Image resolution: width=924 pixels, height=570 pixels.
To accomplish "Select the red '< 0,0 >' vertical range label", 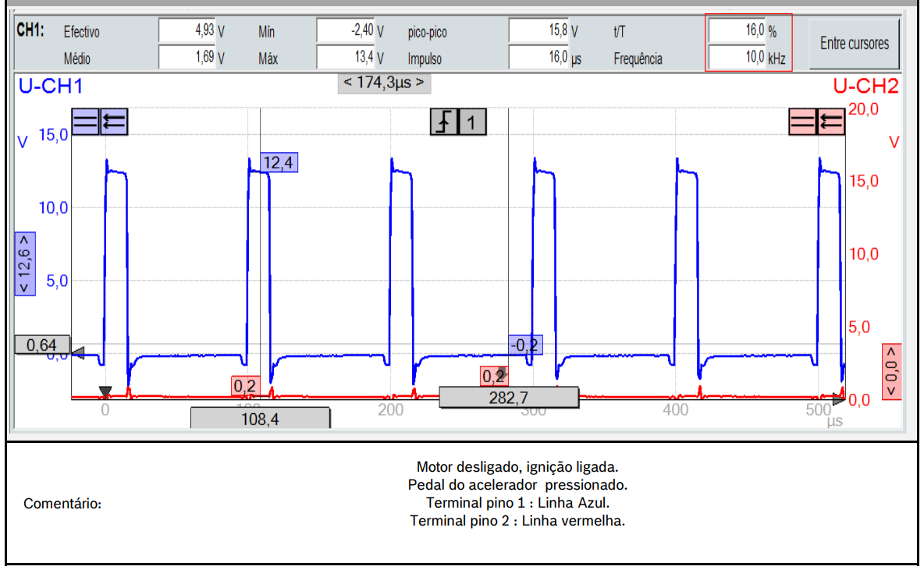I will (x=892, y=371).
